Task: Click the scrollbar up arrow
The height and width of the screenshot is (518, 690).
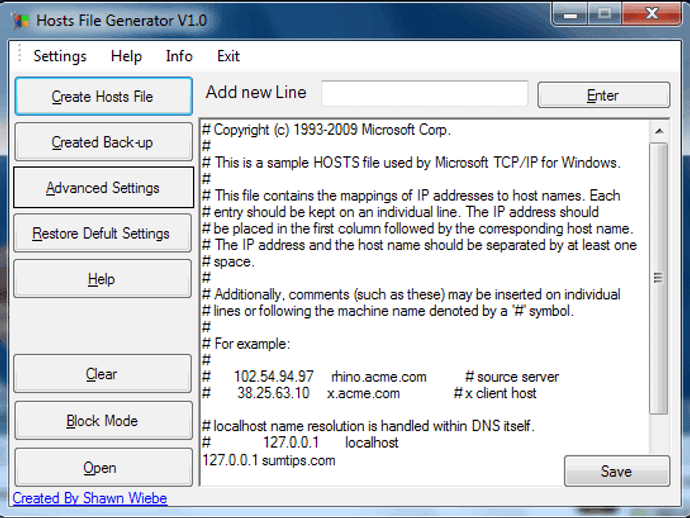Action: point(659,131)
